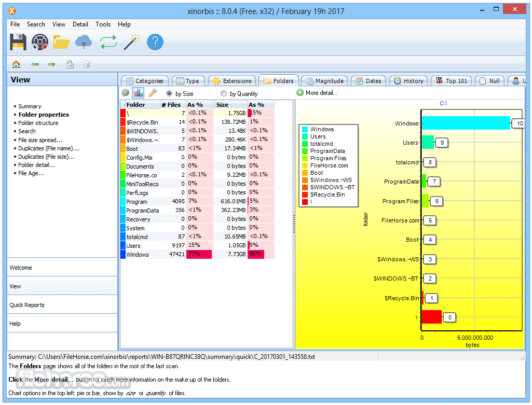Toggle the bar chart view button
The width and height of the screenshot is (532, 405).
[x=138, y=93]
